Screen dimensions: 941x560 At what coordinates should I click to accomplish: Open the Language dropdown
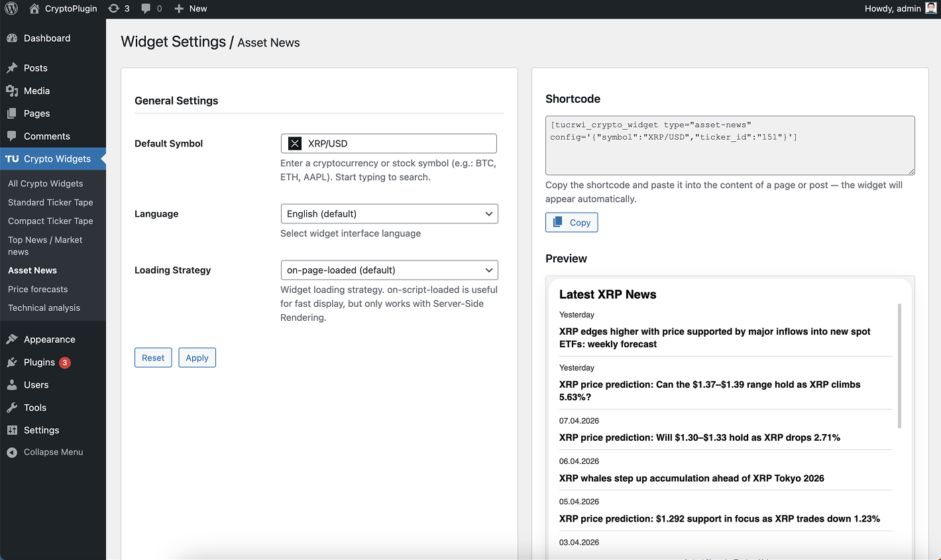[389, 213]
